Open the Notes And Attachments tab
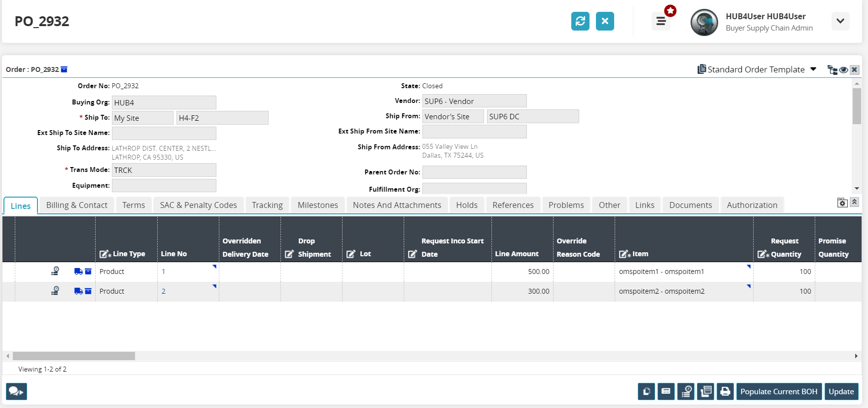Screen dimensions: 868x408 [397, 205]
